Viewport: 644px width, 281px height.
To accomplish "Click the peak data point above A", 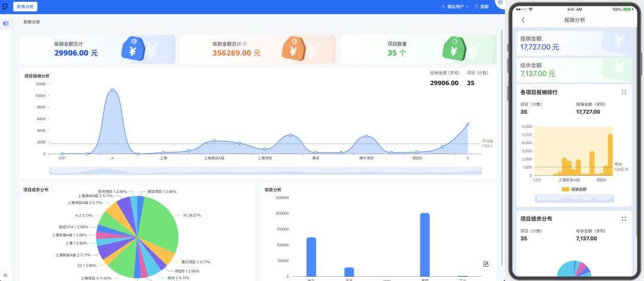I will 113,90.
